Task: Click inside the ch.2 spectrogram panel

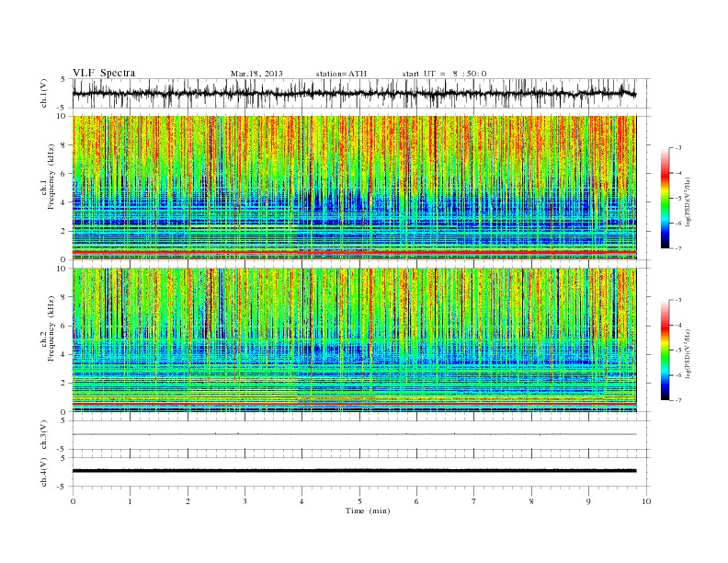Action: (x=354, y=339)
